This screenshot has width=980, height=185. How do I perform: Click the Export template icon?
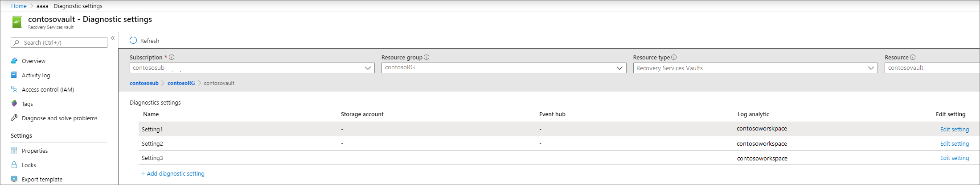click(14, 179)
